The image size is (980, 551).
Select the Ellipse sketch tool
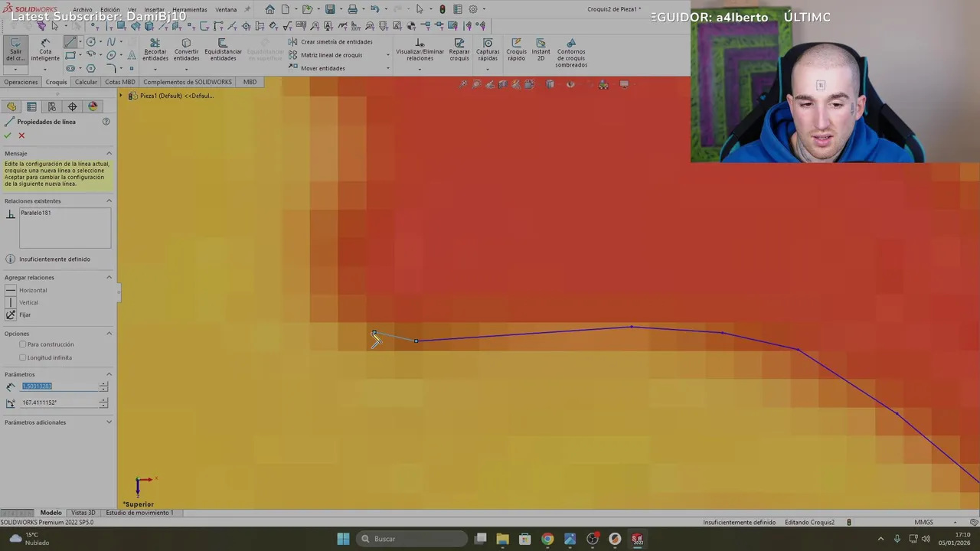(x=111, y=55)
